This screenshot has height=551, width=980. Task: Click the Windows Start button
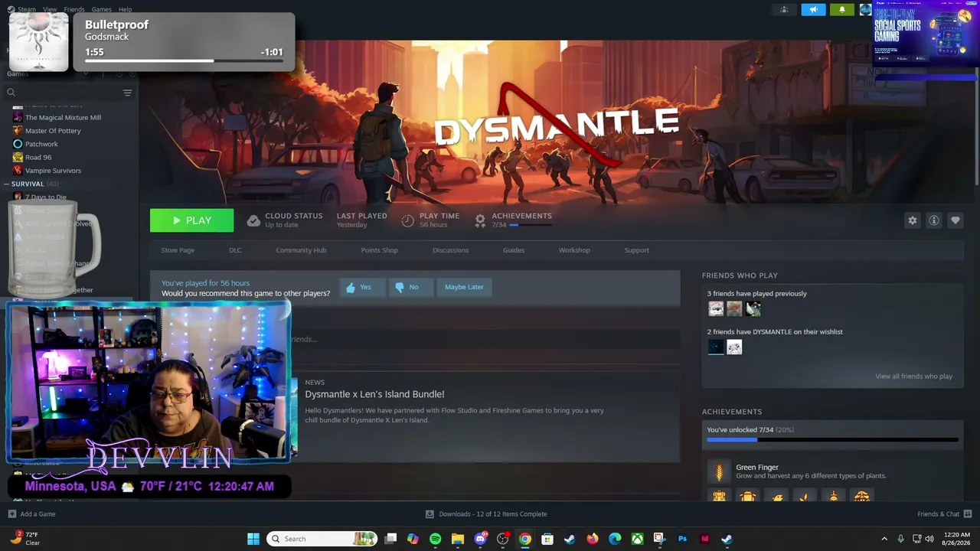pos(253,539)
